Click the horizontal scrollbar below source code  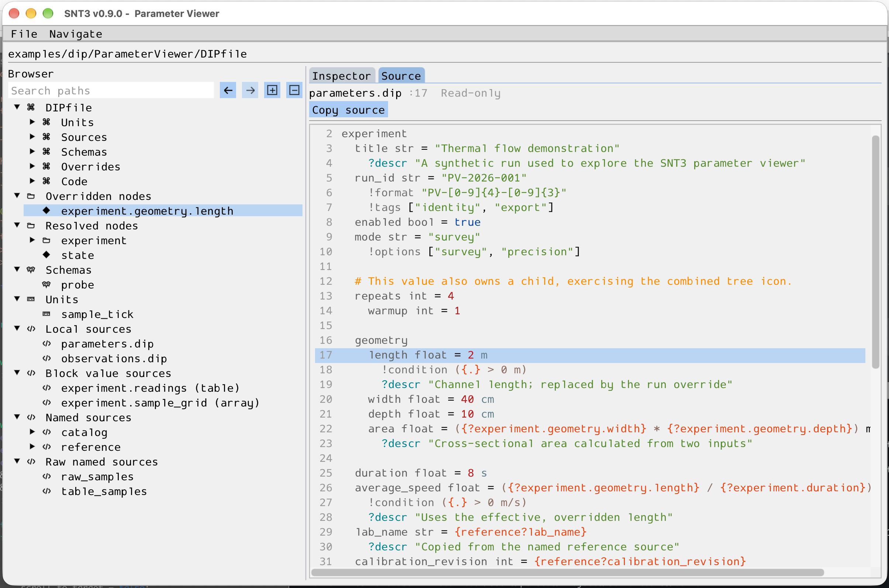pos(567,572)
